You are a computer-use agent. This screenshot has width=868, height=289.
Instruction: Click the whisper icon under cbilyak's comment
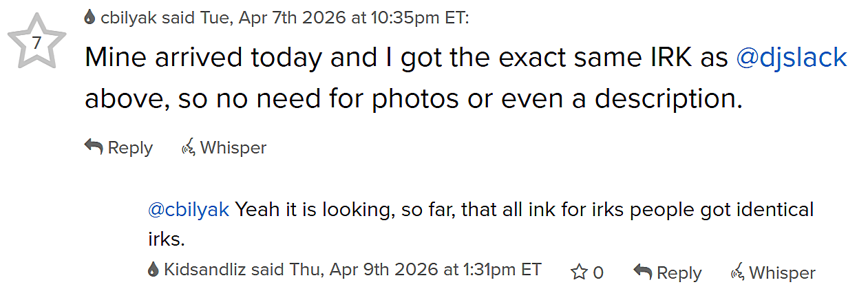(x=188, y=147)
